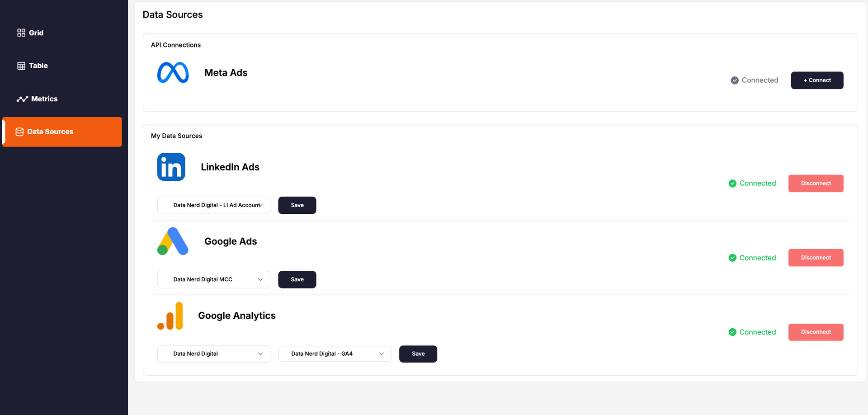This screenshot has height=415, width=868.
Task: Click the Meta Ads logo
Action: [x=173, y=72]
